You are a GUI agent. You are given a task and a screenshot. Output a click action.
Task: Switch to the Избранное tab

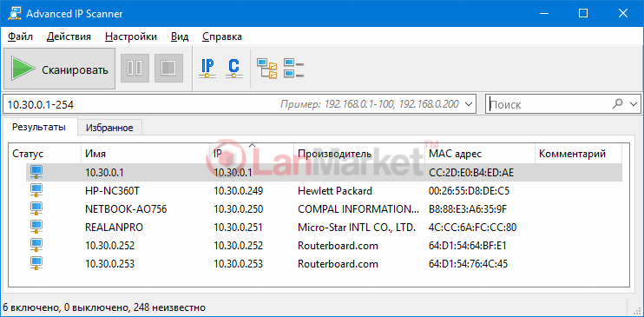(x=109, y=128)
